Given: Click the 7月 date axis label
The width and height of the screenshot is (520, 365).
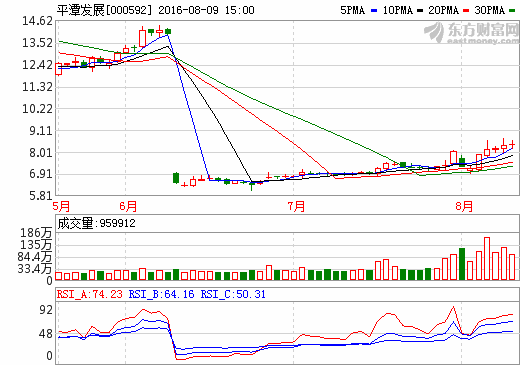Looking at the screenshot, I should pos(296,206).
